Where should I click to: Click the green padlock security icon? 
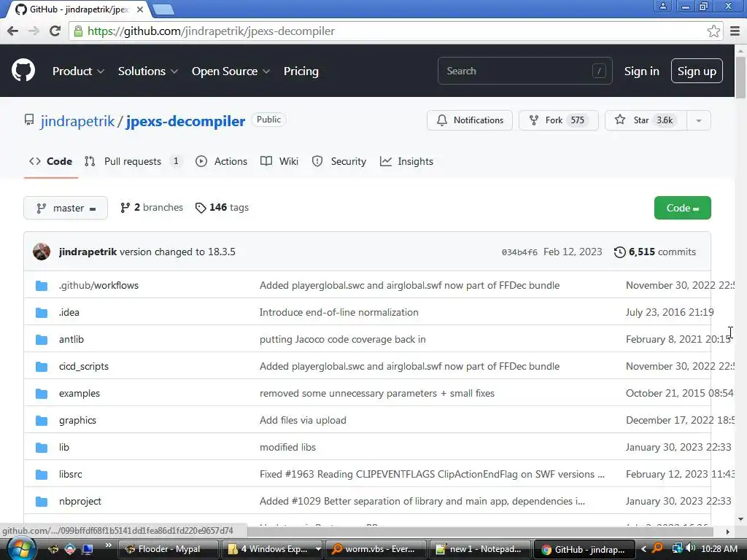click(x=77, y=31)
